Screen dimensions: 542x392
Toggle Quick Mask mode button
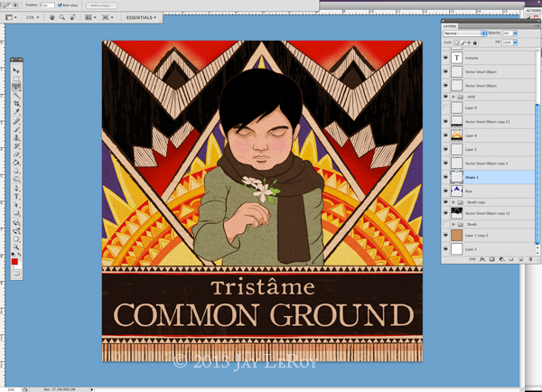(16, 274)
